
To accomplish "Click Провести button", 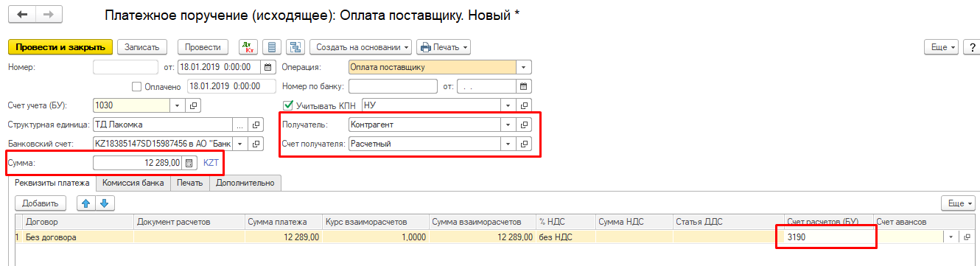I will (203, 47).
